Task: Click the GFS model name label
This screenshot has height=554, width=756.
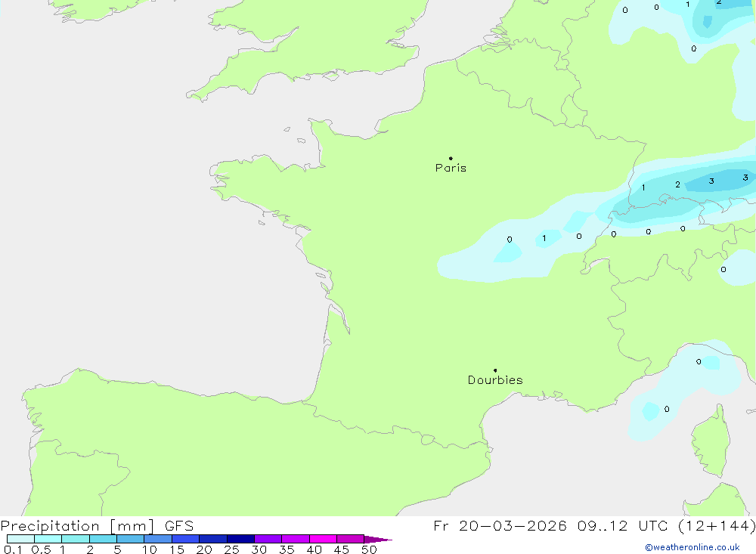Action: [x=179, y=526]
